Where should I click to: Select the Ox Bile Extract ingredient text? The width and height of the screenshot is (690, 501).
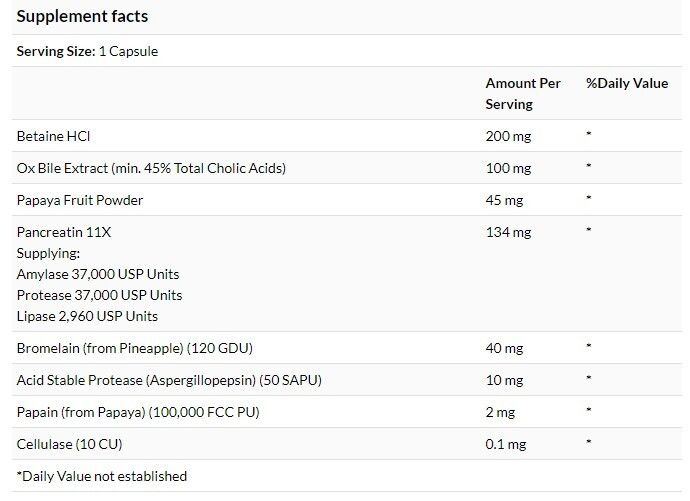pyautogui.click(x=151, y=168)
